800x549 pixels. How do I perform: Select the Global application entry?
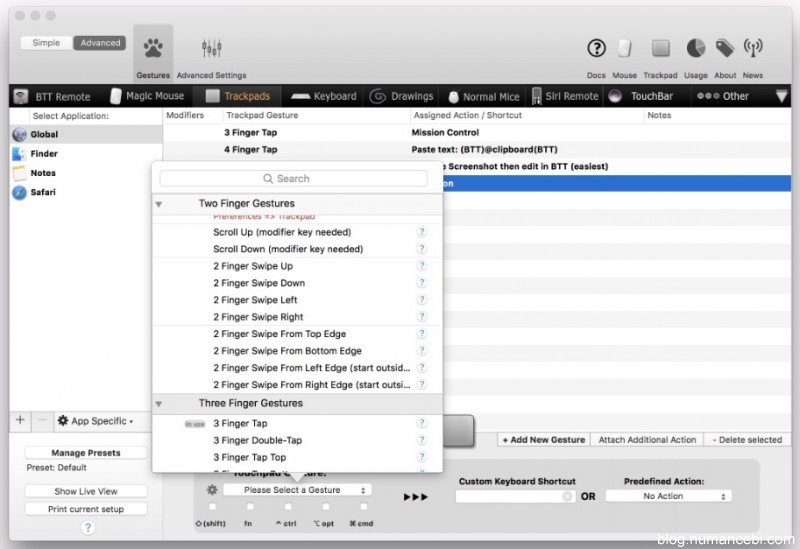86,135
